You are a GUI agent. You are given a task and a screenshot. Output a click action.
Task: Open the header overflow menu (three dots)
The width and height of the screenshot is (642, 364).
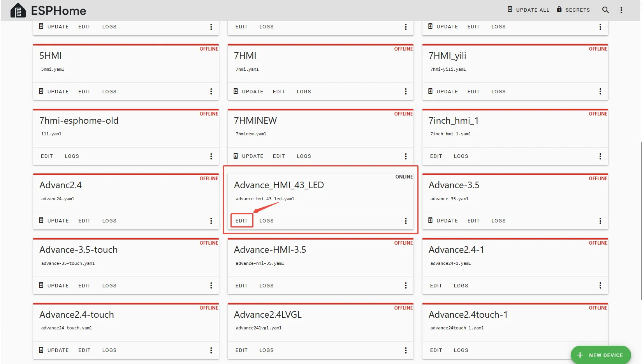tap(621, 10)
